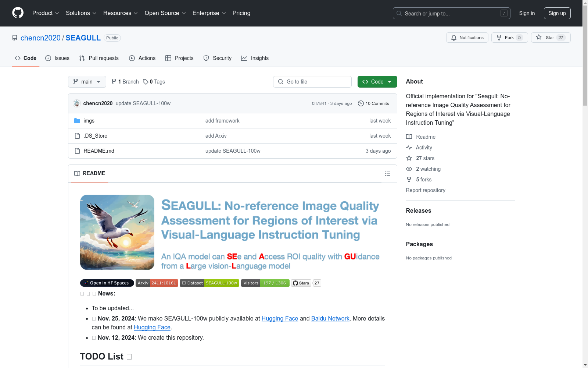Click the tag icon beside 0 Tags

point(146,82)
